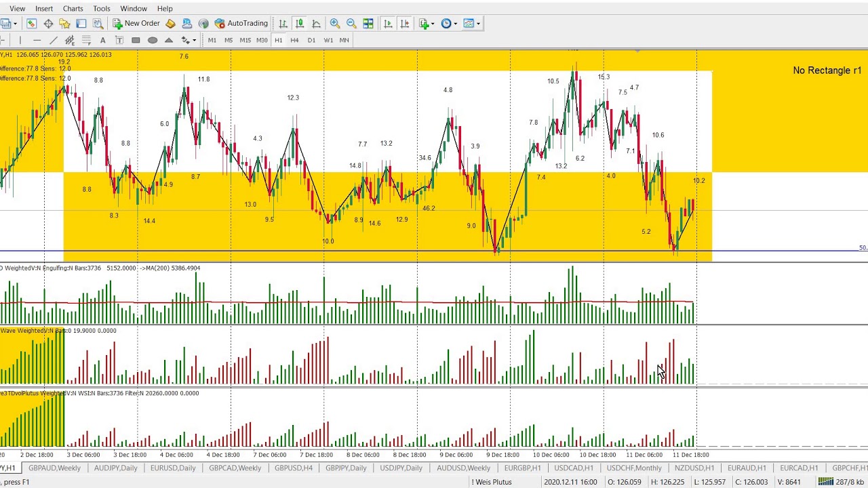Select M30 timeframe

(262, 40)
